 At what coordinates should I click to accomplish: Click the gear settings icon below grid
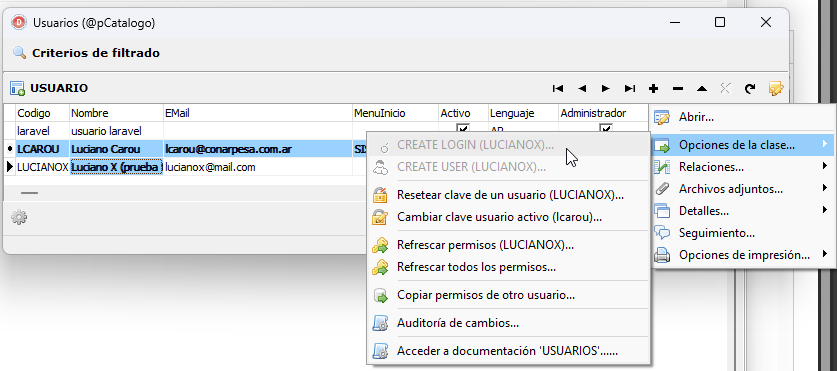19,217
